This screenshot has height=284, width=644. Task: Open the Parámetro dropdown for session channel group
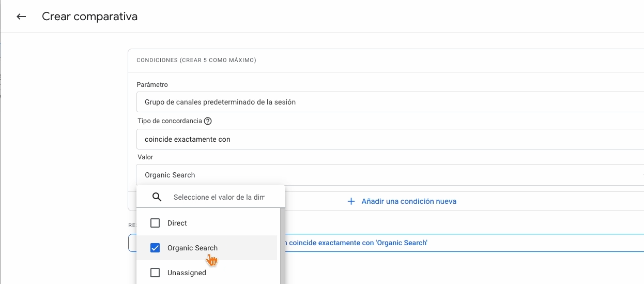[x=390, y=102]
